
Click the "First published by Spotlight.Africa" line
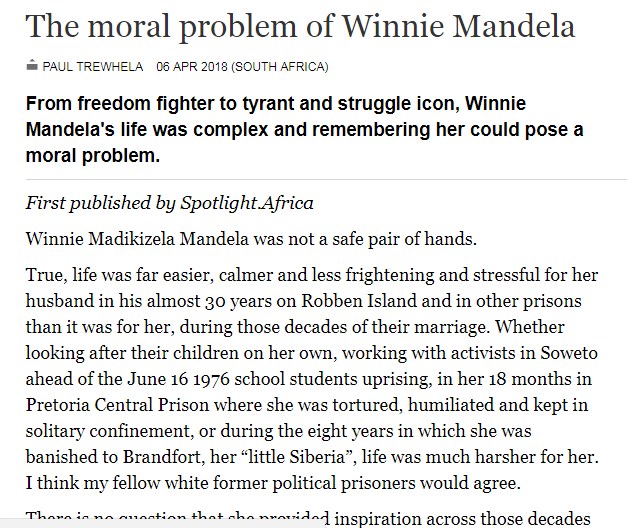[170, 203]
